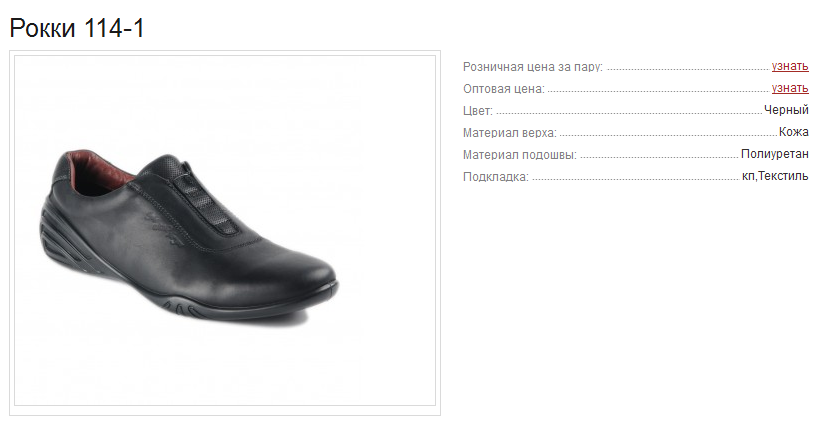Click the 'Подкладка:' lining label
825x424 pixels.
pos(496,177)
